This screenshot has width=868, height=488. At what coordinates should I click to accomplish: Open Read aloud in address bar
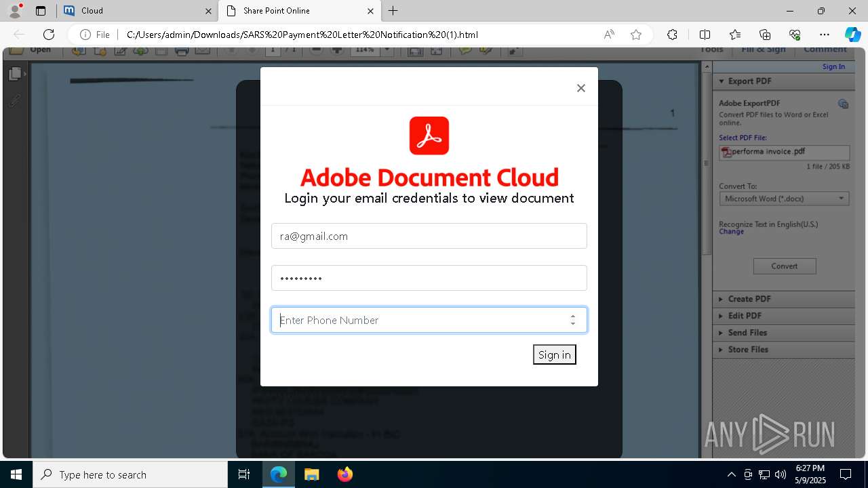point(609,35)
